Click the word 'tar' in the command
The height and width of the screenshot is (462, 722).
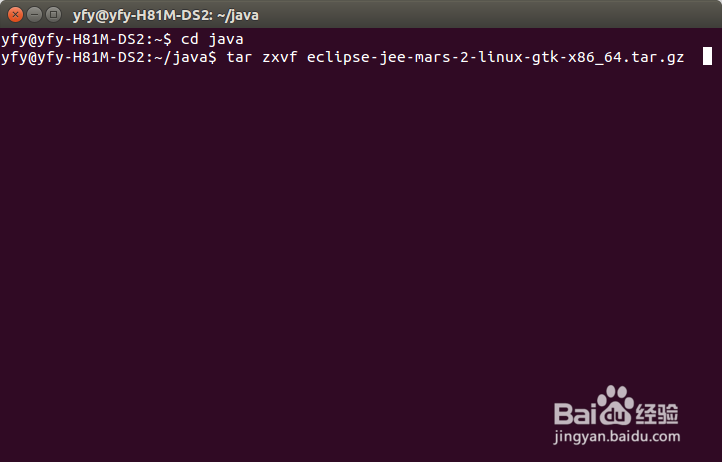[x=239, y=57]
